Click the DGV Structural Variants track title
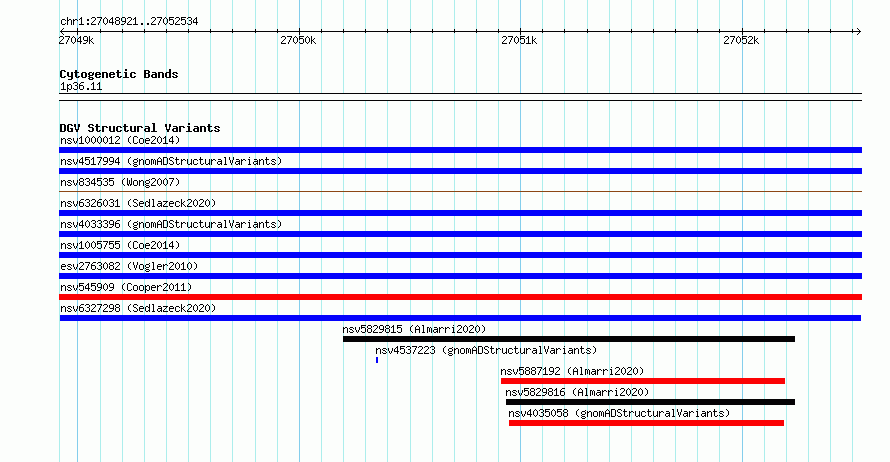The height and width of the screenshot is (462, 890). point(140,128)
